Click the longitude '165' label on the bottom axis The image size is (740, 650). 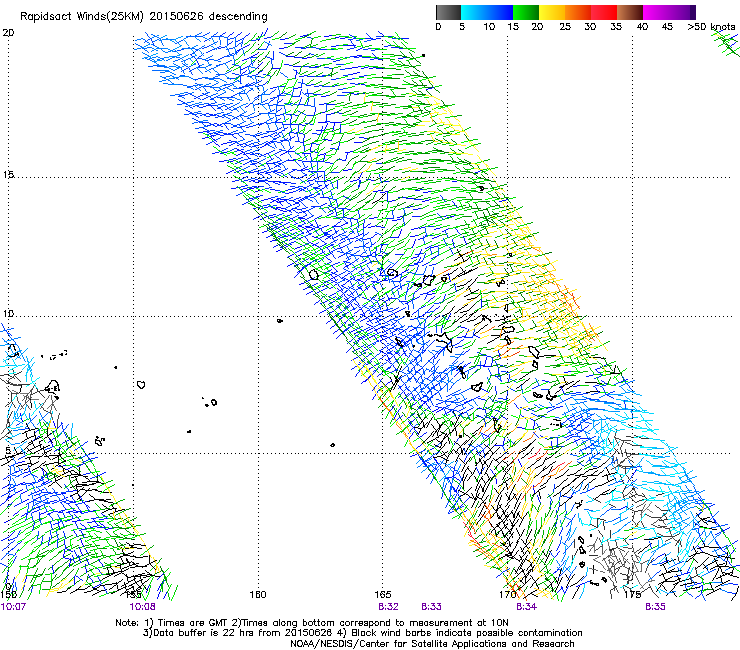click(x=383, y=594)
